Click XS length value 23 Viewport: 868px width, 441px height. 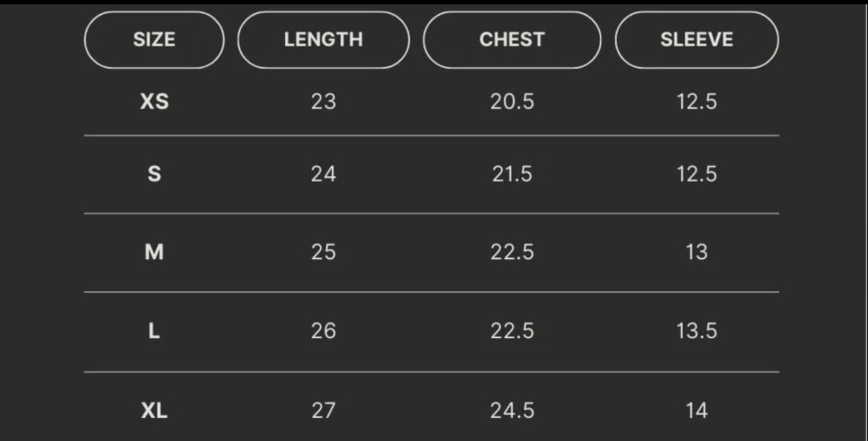[323, 101]
